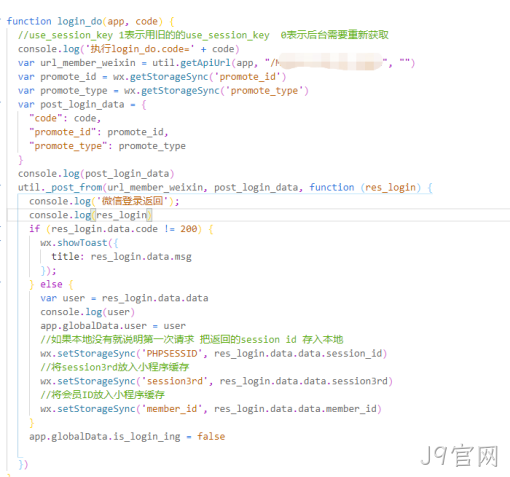Click the post_login_data object declaration
Screen dimensions: 510x477
click(x=82, y=104)
